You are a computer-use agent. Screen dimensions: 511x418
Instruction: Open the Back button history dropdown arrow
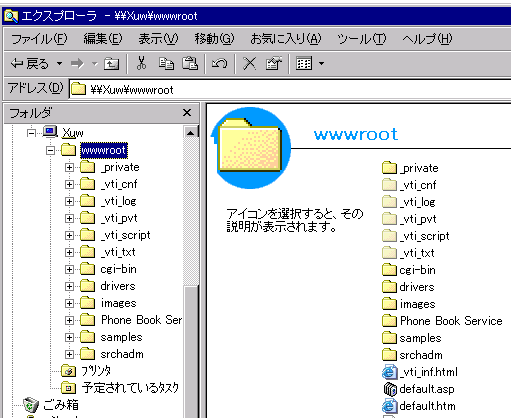[59, 63]
